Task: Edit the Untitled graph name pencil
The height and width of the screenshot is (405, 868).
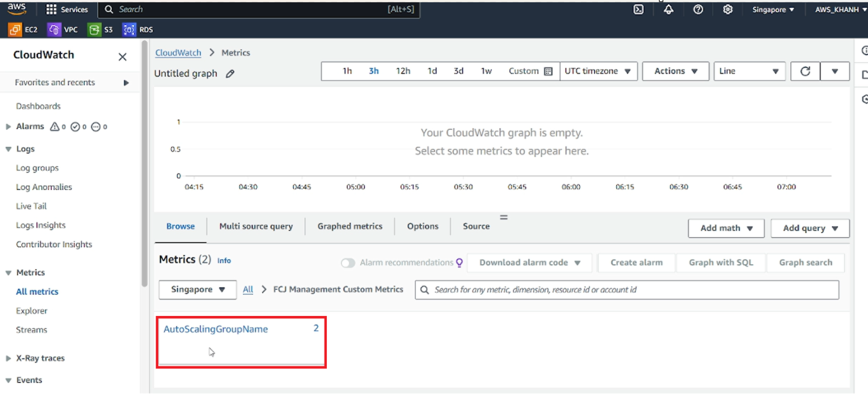Action: [x=230, y=74]
